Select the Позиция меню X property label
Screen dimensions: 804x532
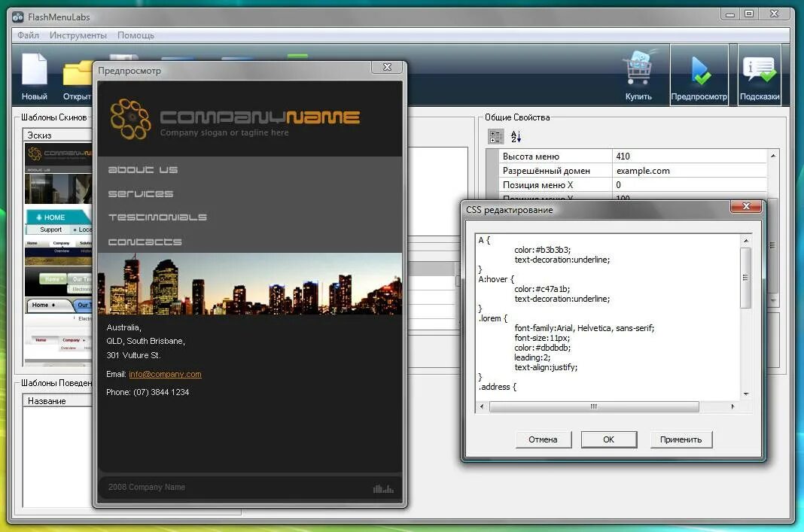tap(556, 185)
